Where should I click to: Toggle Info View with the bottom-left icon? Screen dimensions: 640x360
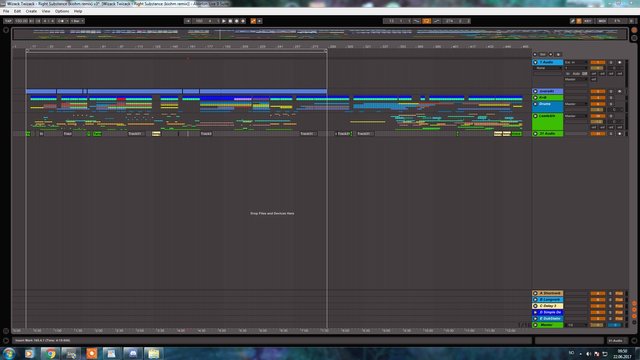coord(6,340)
